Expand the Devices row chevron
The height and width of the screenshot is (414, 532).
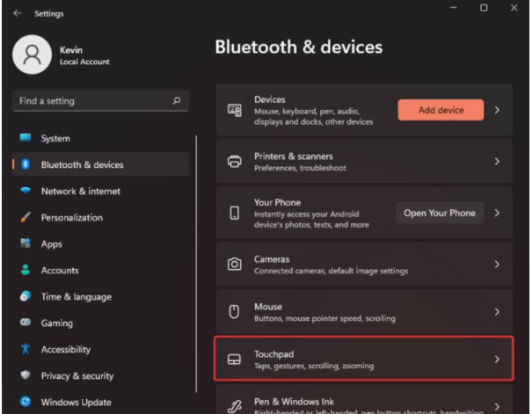pyautogui.click(x=496, y=110)
